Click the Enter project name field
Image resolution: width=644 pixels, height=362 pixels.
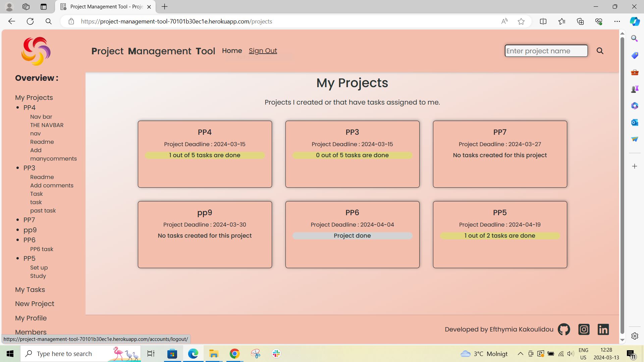546,51
